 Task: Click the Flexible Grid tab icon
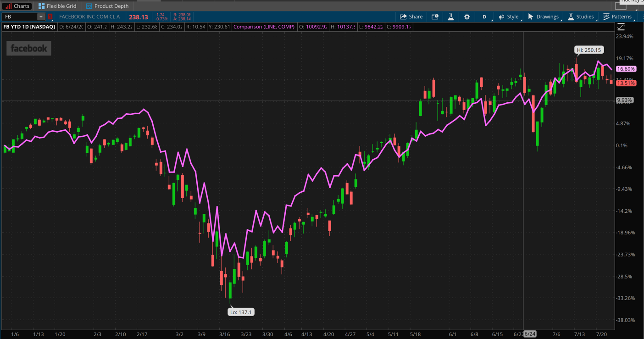coord(41,6)
